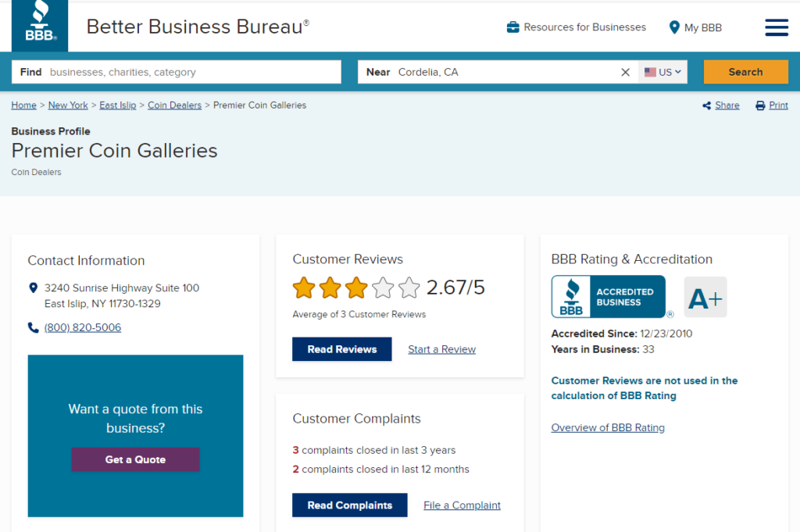Open My BBB menu

click(695, 27)
